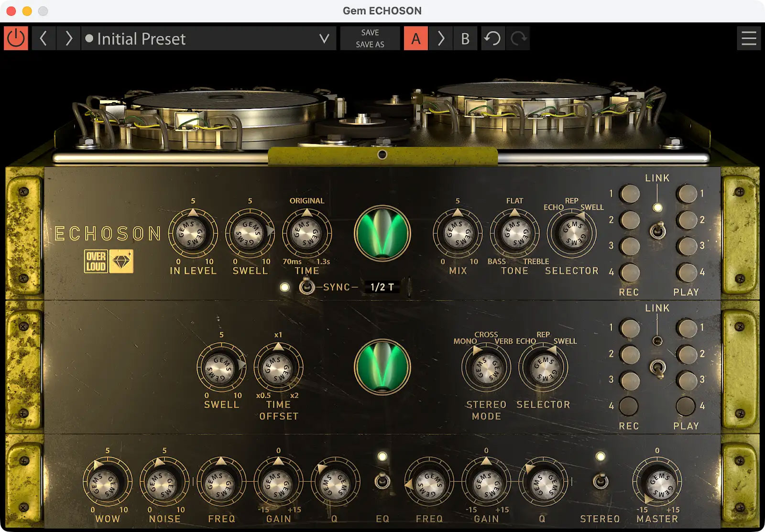Viewport: 765px width, 532px height.
Task: Expand preset list with chevron arrow
Action: click(324, 38)
